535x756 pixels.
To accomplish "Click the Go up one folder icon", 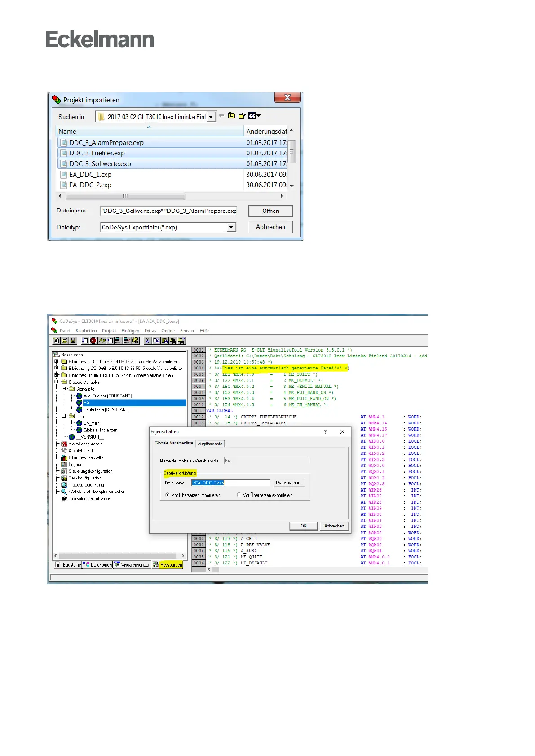I will click(x=231, y=116).
